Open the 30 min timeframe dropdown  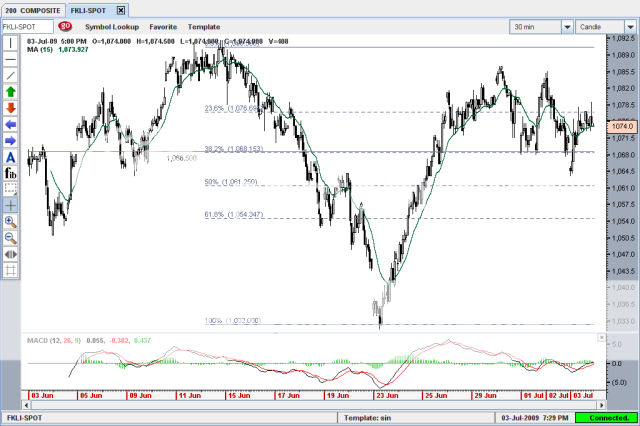[x=567, y=26]
